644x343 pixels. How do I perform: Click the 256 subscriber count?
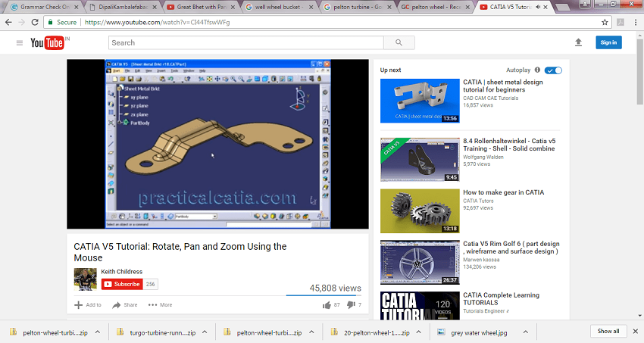150,284
